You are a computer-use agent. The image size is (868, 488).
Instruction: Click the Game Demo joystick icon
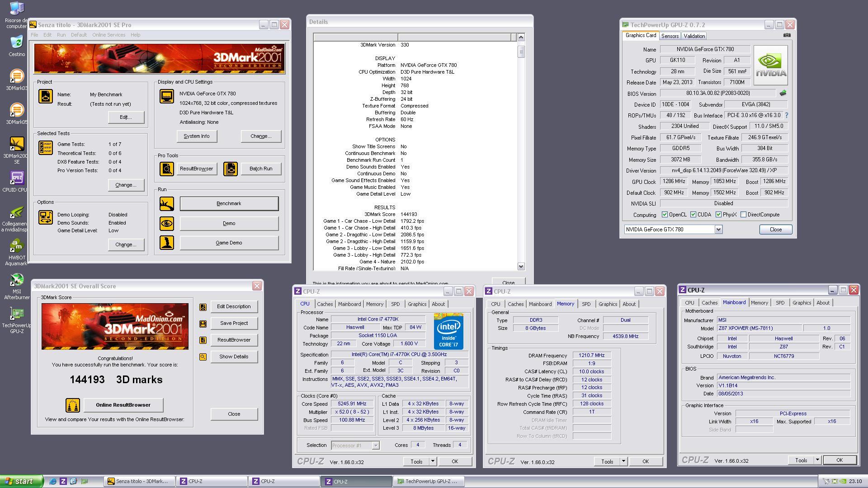tap(167, 243)
